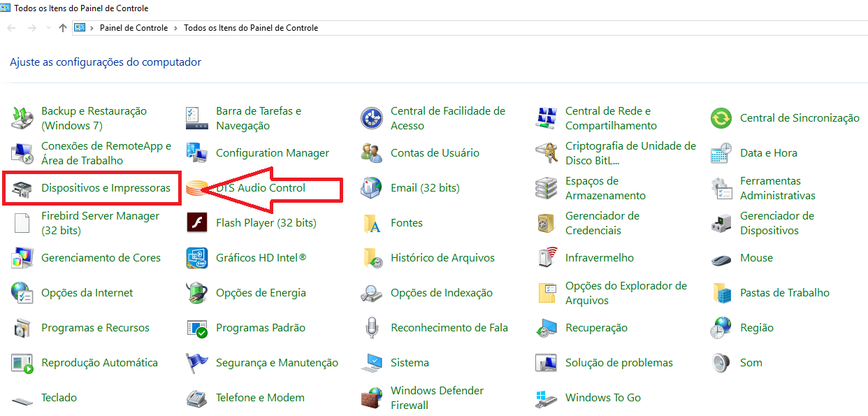Click the Pastas de Trabalho icon
The width and height of the screenshot is (868, 416).
click(721, 293)
